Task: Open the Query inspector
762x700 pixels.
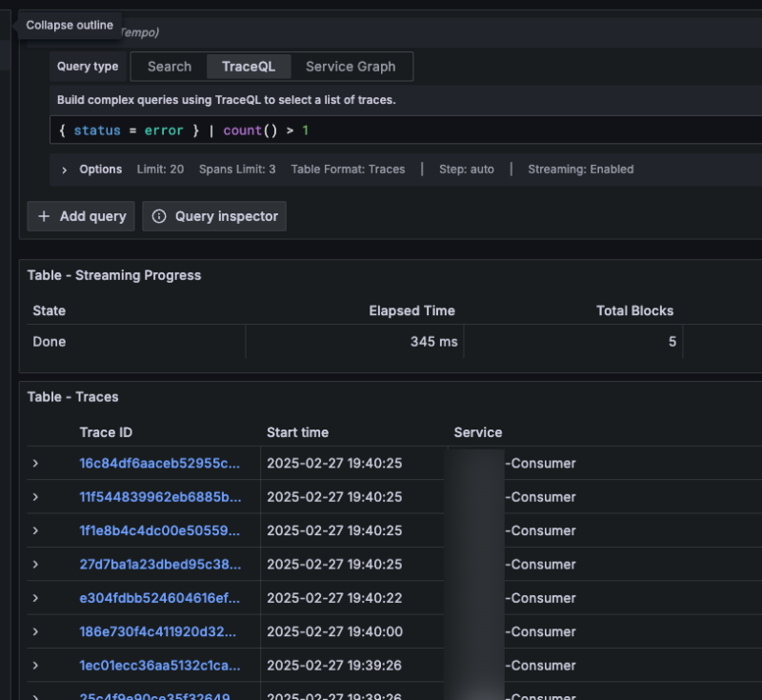Action: coord(214,216)
